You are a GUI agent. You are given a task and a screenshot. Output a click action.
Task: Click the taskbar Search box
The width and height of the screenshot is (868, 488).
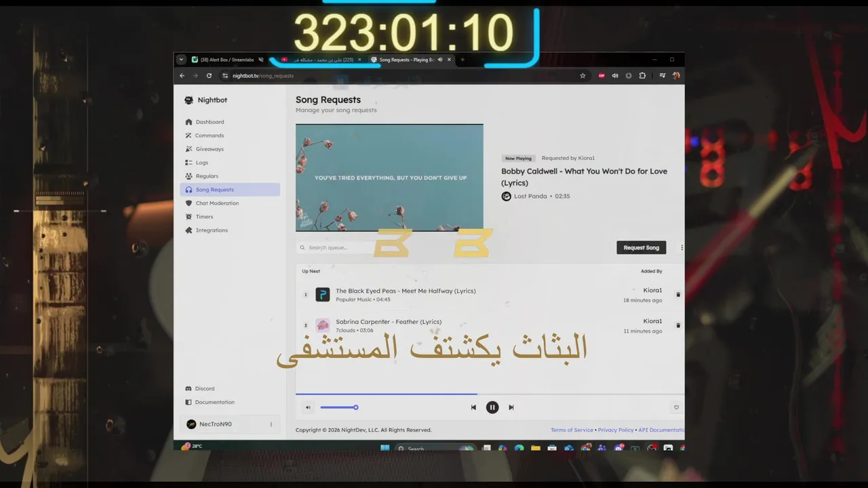pyautogui.click(x=434, y=448)
